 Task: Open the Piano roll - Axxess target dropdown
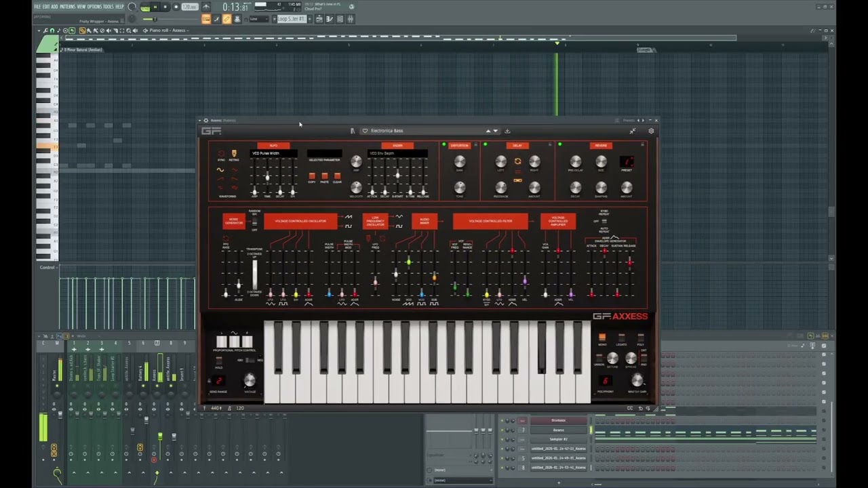click(x=168, y=30)
